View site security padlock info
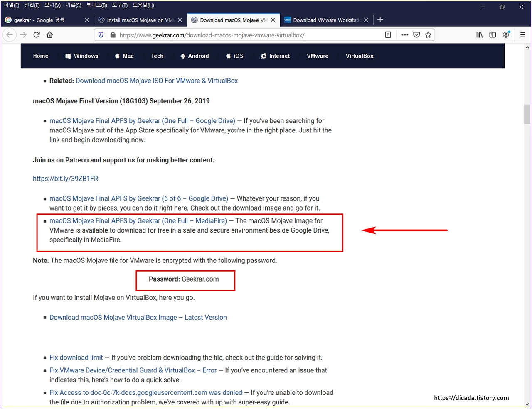 [112, 35]
